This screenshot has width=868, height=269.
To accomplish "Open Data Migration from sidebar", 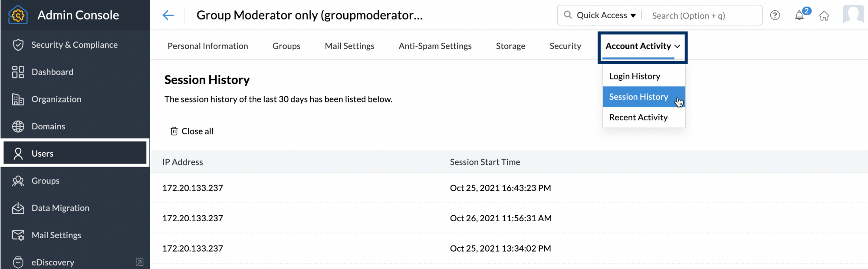I will [x=60, y=208].
